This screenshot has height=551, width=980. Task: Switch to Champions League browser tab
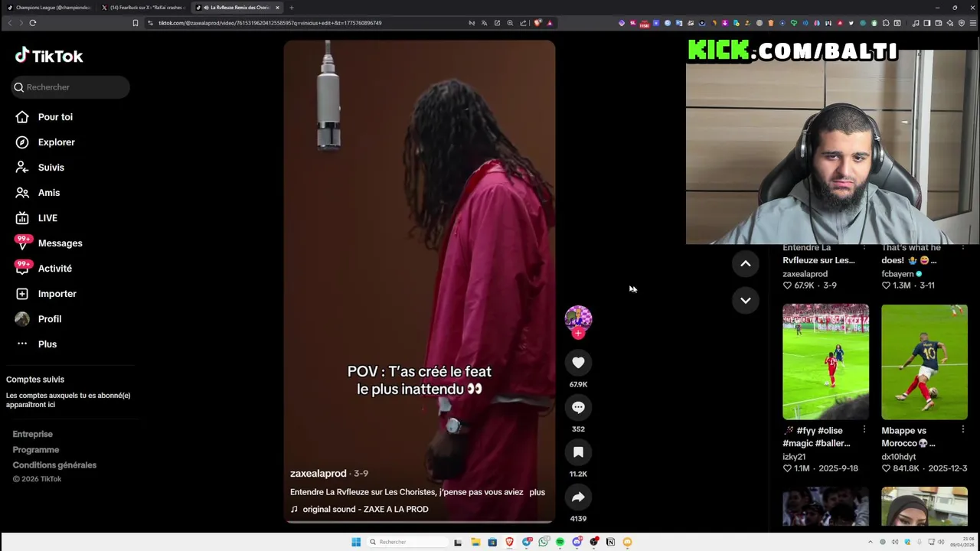47,8
